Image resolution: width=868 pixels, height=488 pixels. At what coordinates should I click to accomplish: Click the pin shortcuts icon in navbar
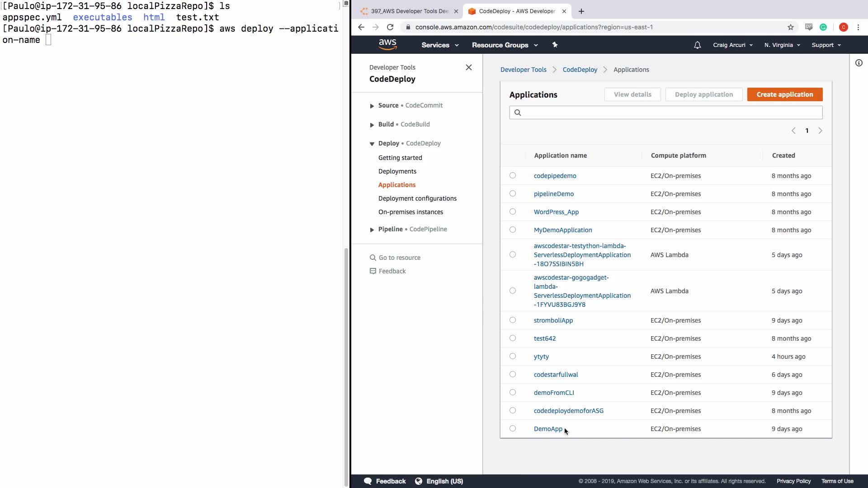click(555, 45)
